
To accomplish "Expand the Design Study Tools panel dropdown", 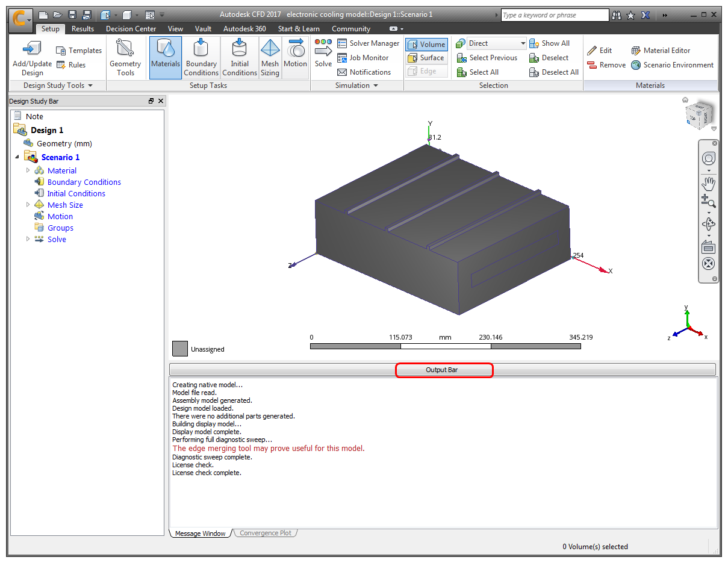I will (x=58, y=86).
